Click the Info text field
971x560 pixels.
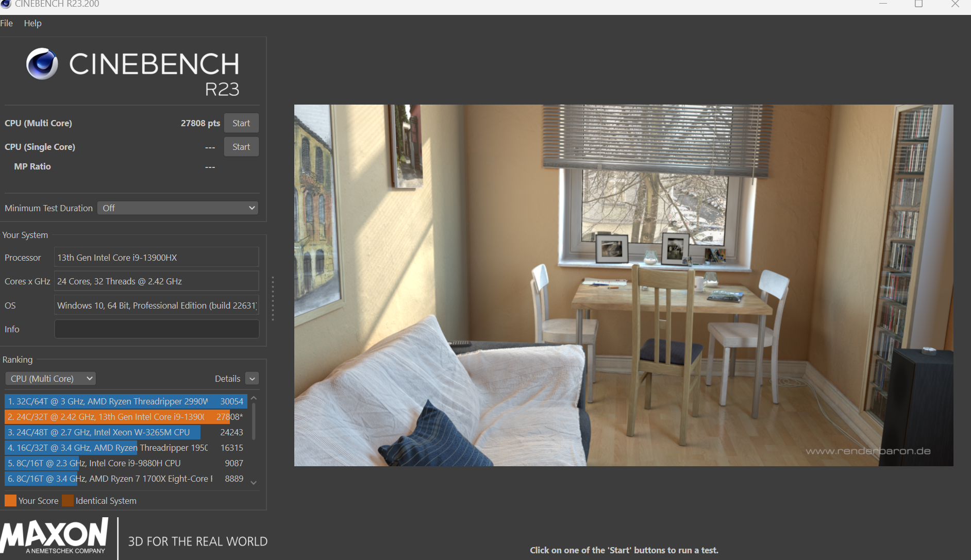click(x=157, y=329)
